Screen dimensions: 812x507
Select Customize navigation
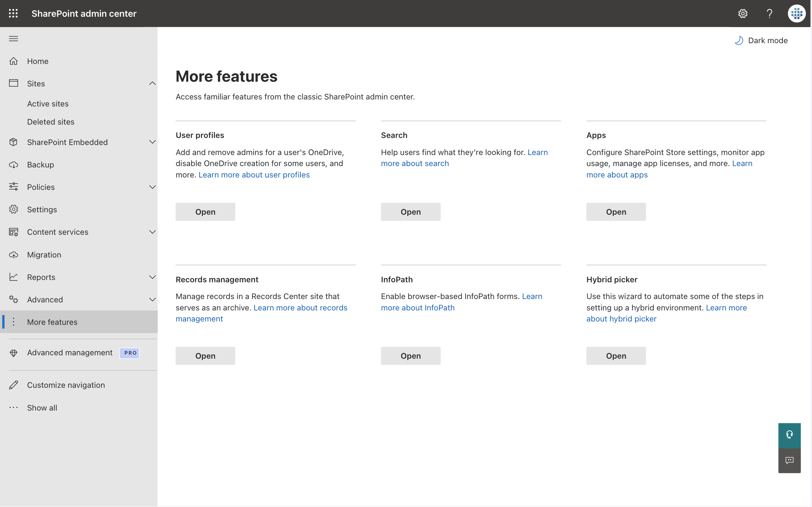(x=79, y=385)
